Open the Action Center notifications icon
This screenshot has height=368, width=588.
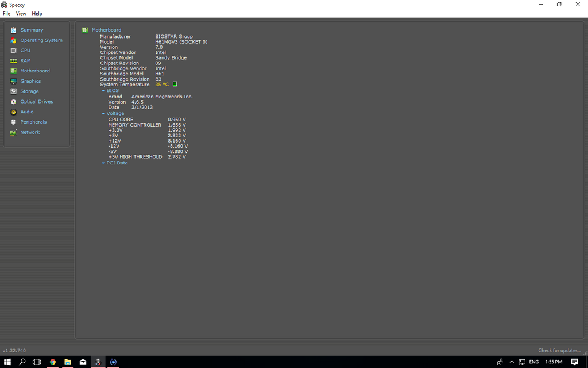(574, 362)
